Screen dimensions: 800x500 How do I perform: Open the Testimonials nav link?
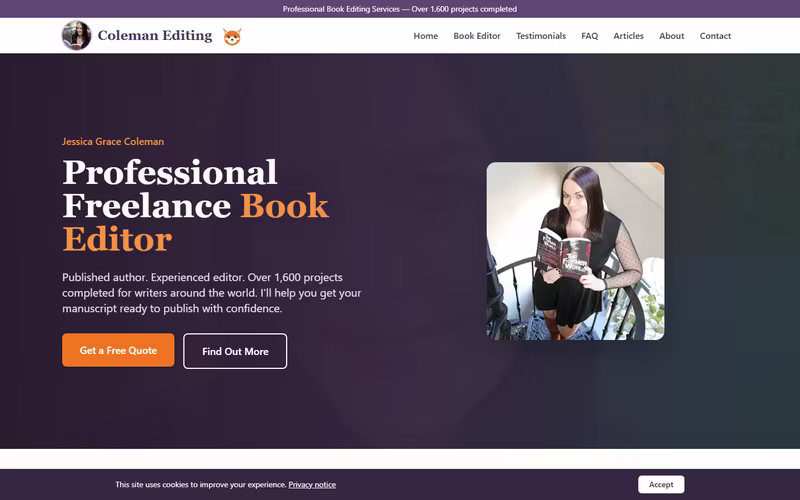(541, 36)
